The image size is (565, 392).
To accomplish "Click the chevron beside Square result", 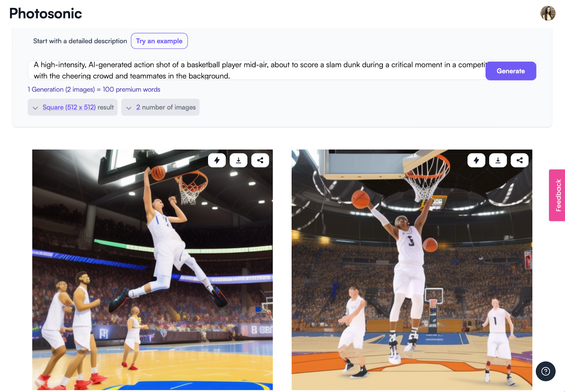I will coord(35,108).
